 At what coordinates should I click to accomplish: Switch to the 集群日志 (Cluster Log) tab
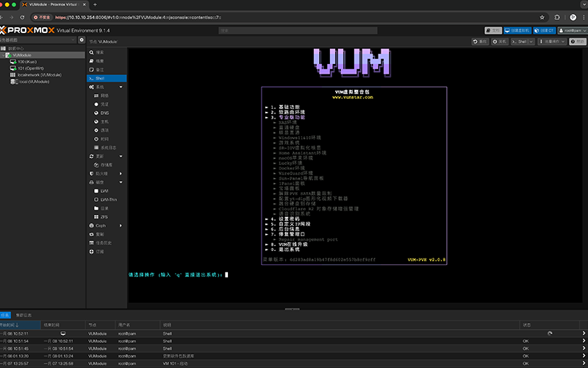click(24, 316)
